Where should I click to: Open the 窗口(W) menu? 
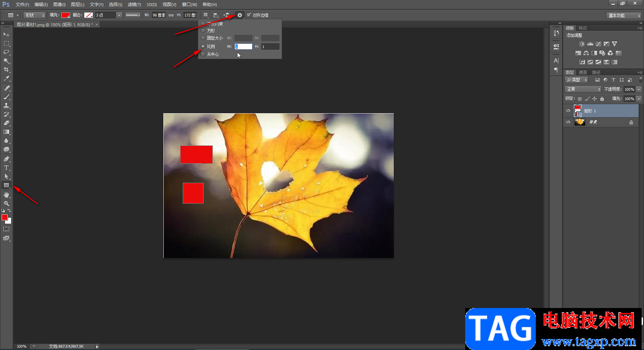pos(190,4)
